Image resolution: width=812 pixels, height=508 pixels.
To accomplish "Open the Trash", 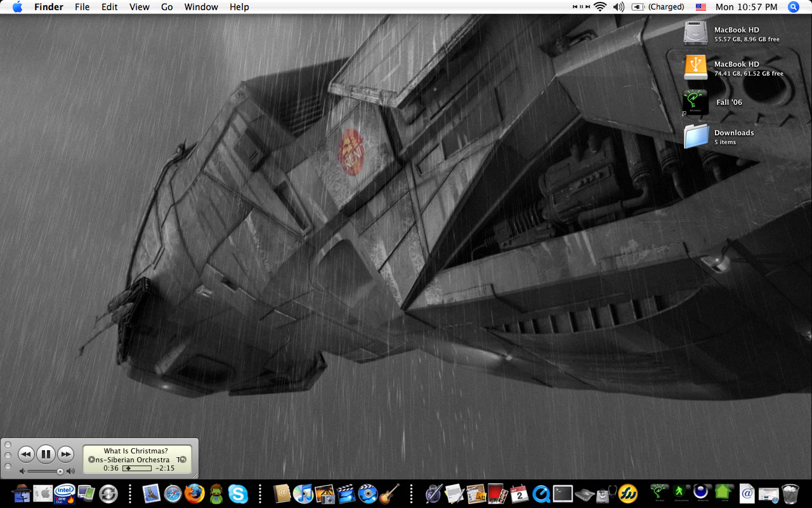I will [790, 493].
